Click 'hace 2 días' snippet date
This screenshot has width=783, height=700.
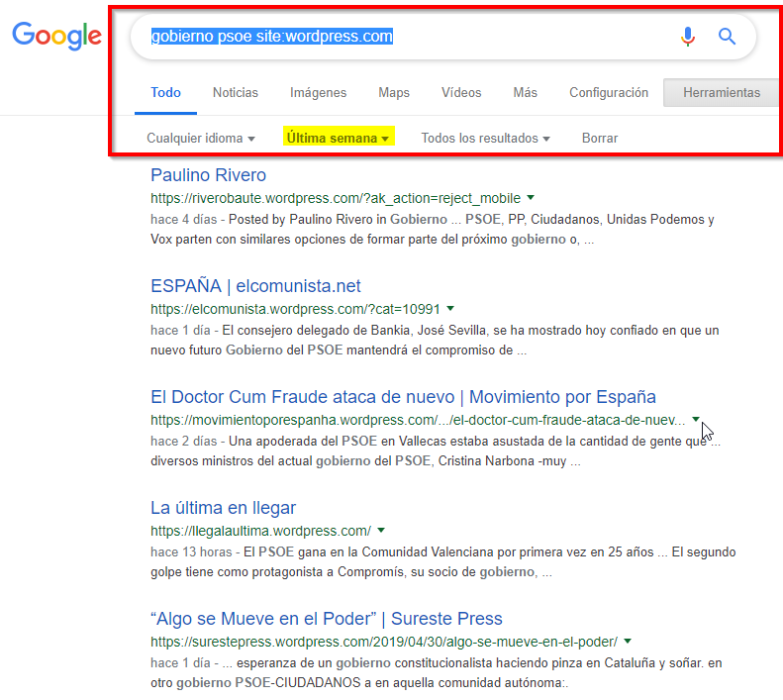coord(184,442)
